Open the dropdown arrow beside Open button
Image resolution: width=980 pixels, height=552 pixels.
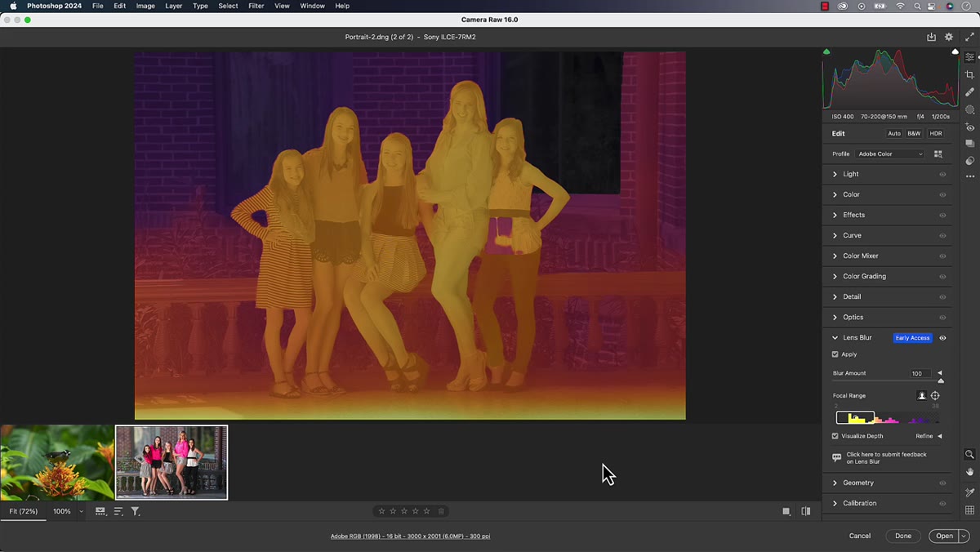tap(964, 536)
